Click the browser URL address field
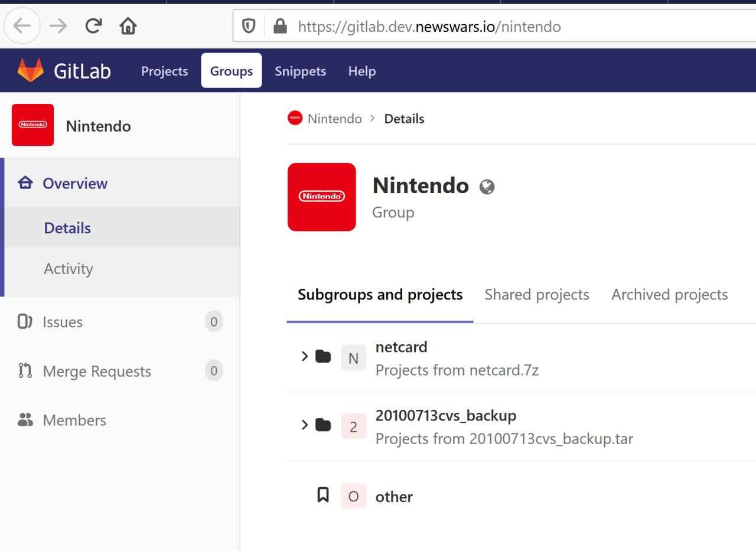The image size is (756, 551). 494,26
